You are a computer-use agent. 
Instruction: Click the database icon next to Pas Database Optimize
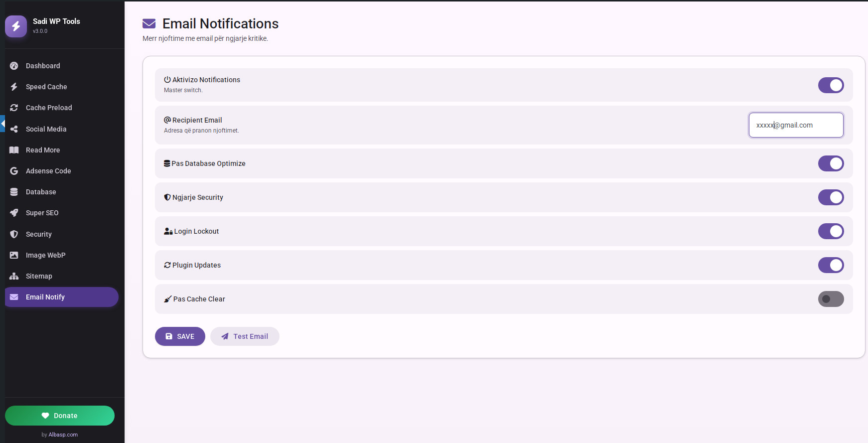click(167, 163)
